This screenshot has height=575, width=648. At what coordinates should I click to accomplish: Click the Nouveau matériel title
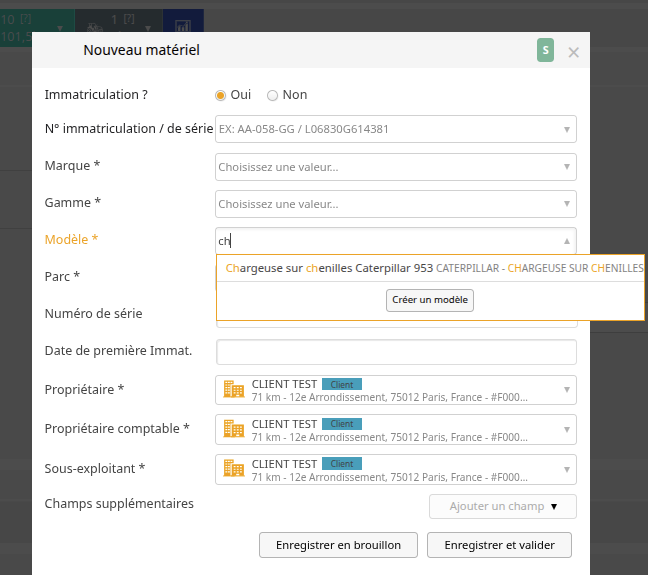coord(141,50)
